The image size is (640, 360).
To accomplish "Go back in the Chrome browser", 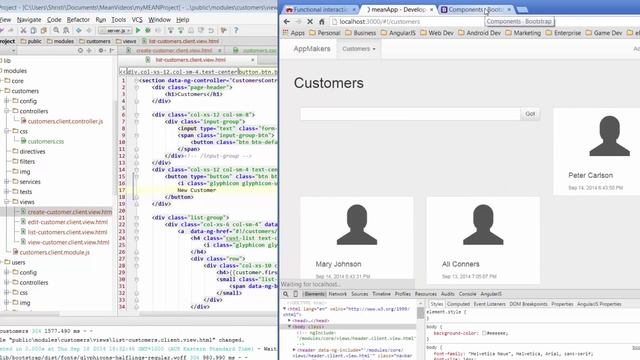I will tap(287, 22).
